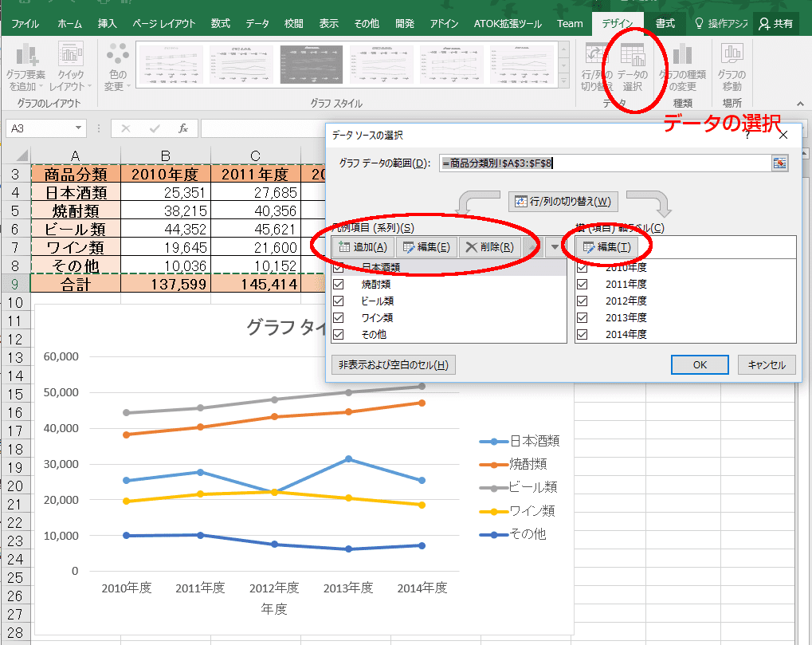Expand the 色の変更 color dropdown
Image resolution: width=812 pixels, height=645 pixels.
tap(118, 67)
